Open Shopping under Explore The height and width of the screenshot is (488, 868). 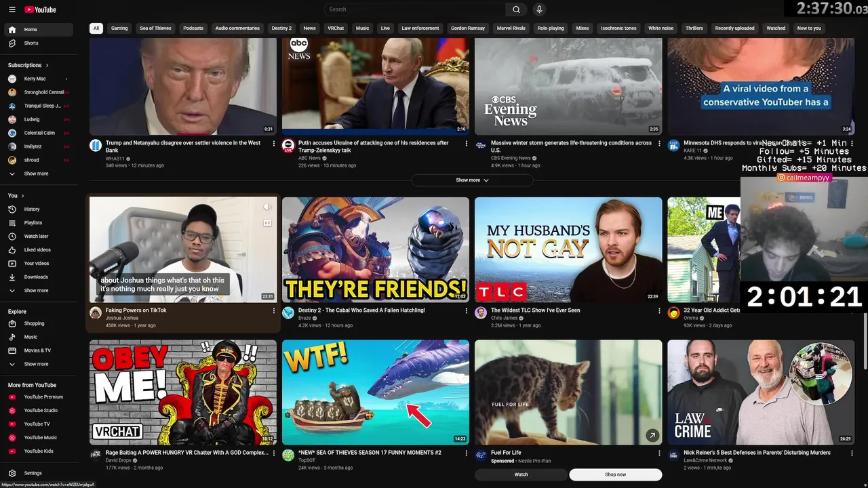coord(39,323)
